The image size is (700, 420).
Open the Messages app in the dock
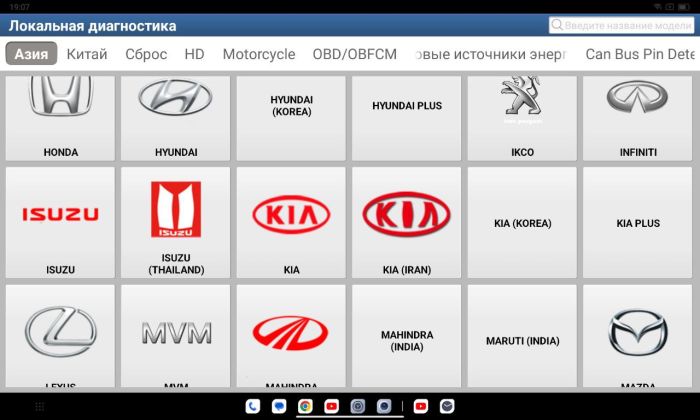[x=279, y=406]
